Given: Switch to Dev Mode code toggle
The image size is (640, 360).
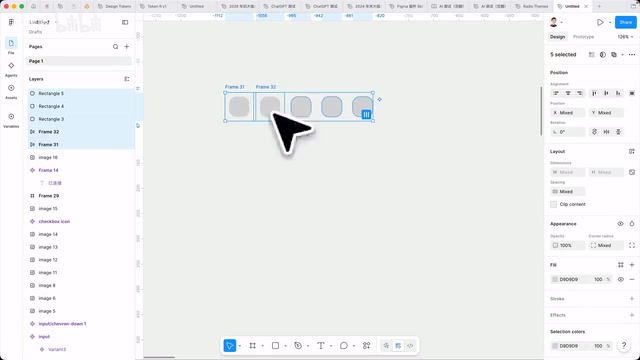Looking at the screenshot, I should tap(410, 346).
